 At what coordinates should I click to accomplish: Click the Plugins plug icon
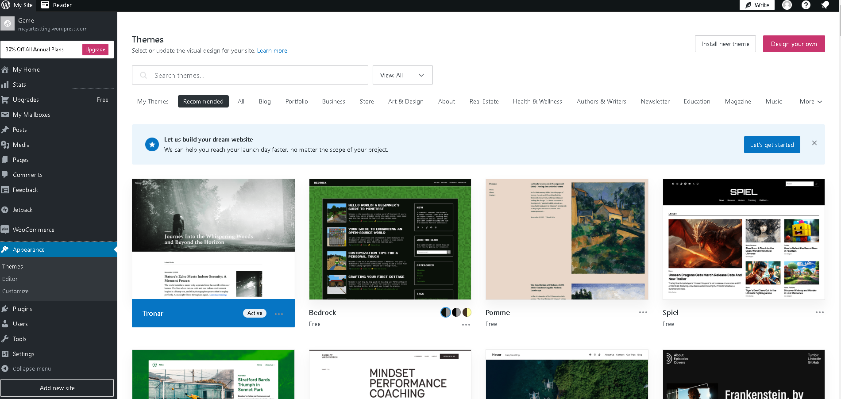point(5,309)
